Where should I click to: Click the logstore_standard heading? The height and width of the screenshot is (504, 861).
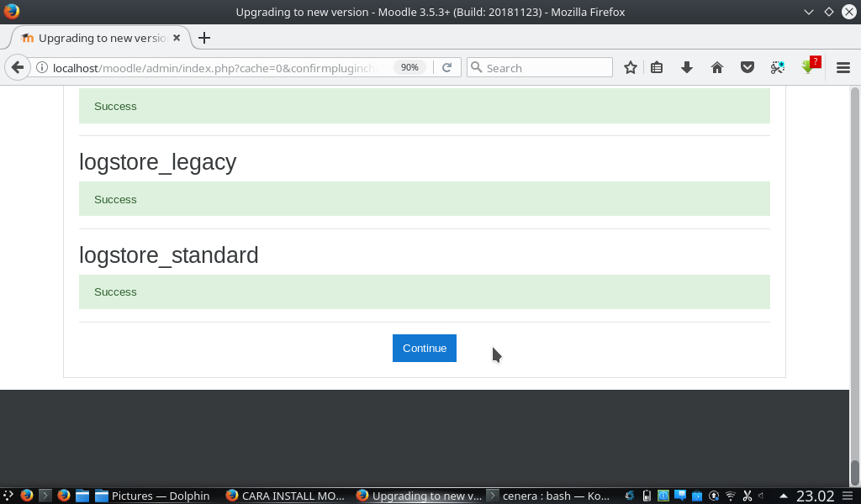pos(168,255)
